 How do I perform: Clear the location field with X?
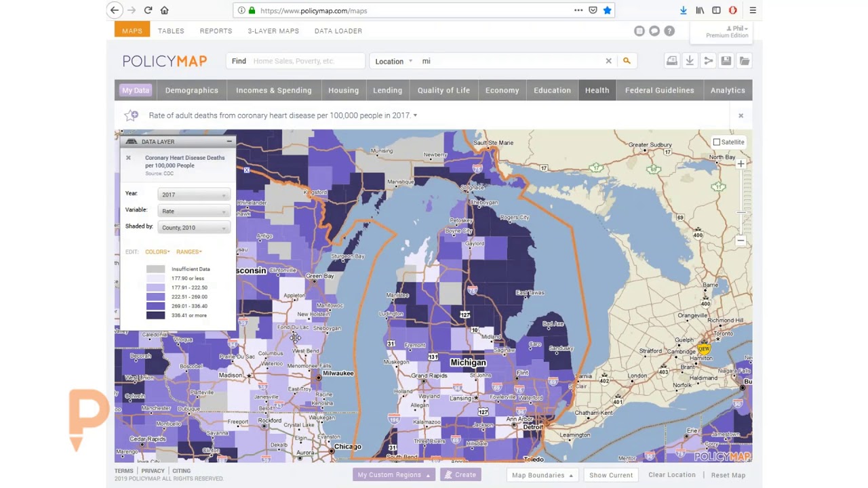[608, 61]
